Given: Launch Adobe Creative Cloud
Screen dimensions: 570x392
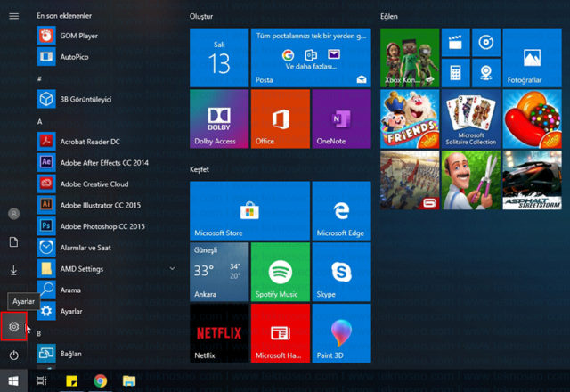Looking at the screenshot, I should [105, 184].
